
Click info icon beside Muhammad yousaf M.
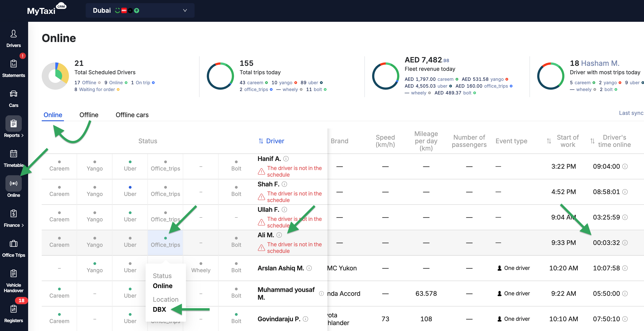[321, 294]
